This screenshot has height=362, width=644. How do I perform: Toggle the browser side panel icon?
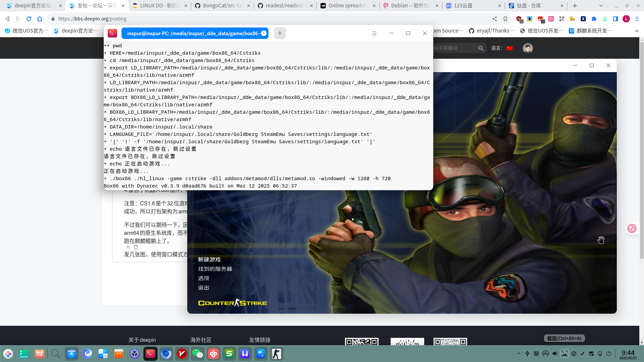click(615, 19)
